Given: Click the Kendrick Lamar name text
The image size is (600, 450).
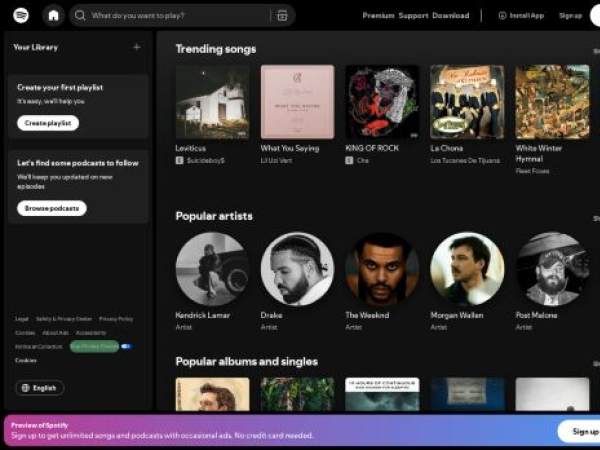Looking at the screenshot, I should pyautogui.click(x=202, y=315).
